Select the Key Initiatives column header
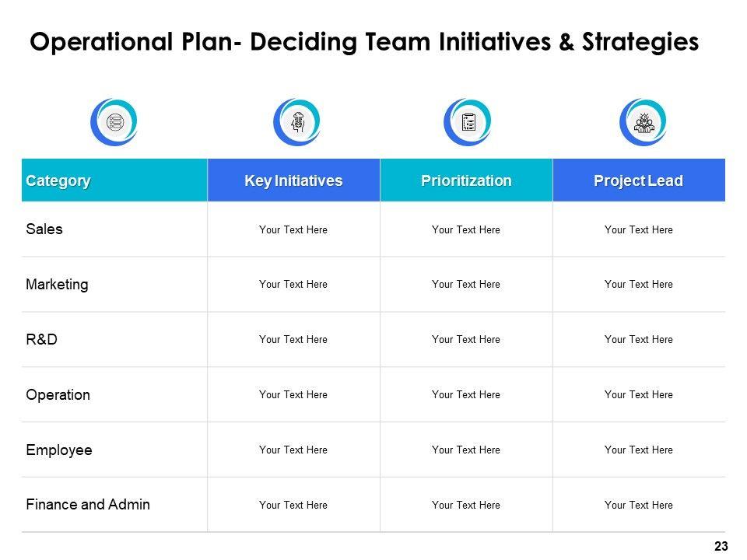The image size is (747, 560). tap(293, 181)
